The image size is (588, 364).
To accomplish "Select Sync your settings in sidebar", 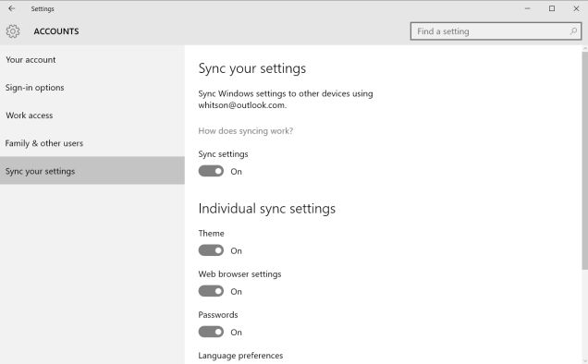I will point(92,171).
